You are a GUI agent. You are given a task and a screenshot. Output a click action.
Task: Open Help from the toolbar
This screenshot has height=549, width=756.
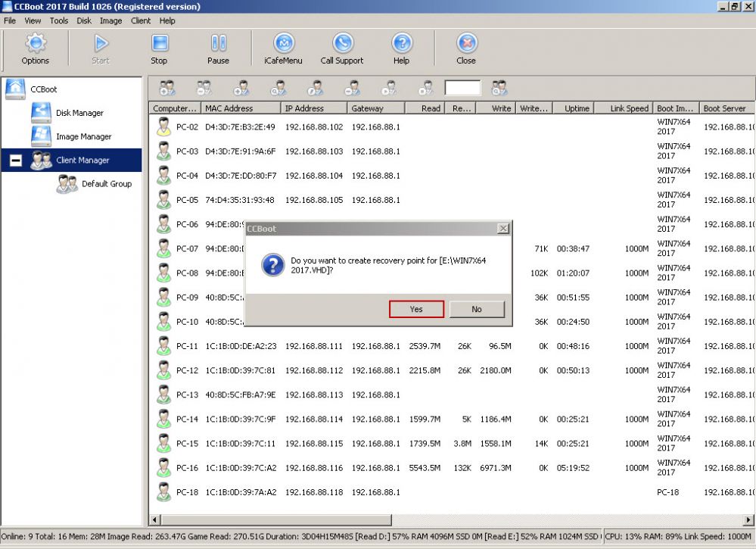[401, 48]
